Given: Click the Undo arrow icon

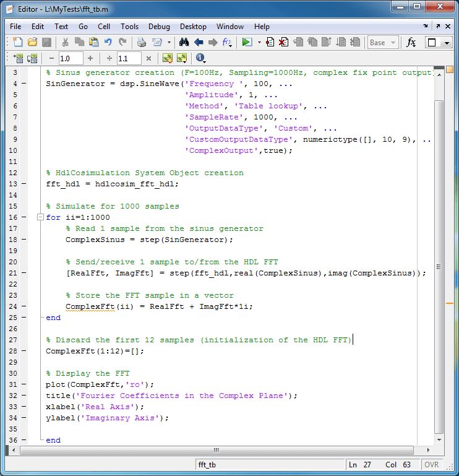Looking at the screenshot, I should (x=108, y=42).
